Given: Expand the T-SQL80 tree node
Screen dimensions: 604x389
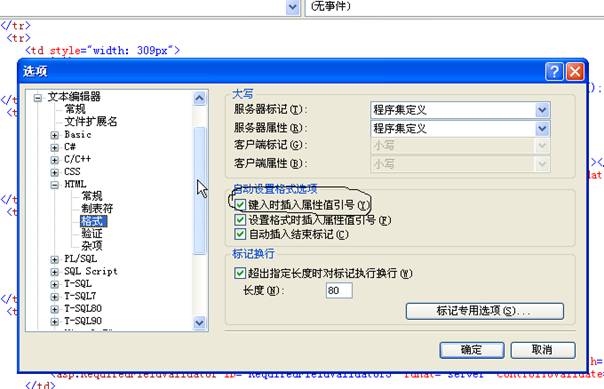Looking at the screenshot, I should coord(55,309).
